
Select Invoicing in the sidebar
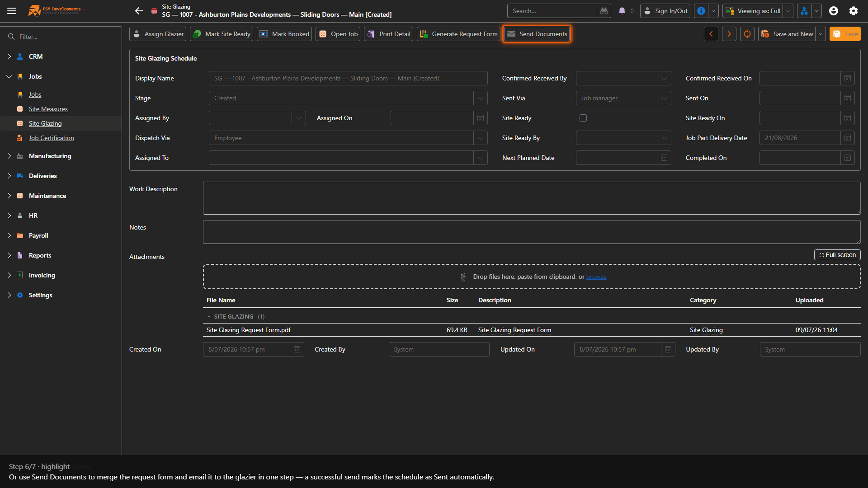(42, 275)
